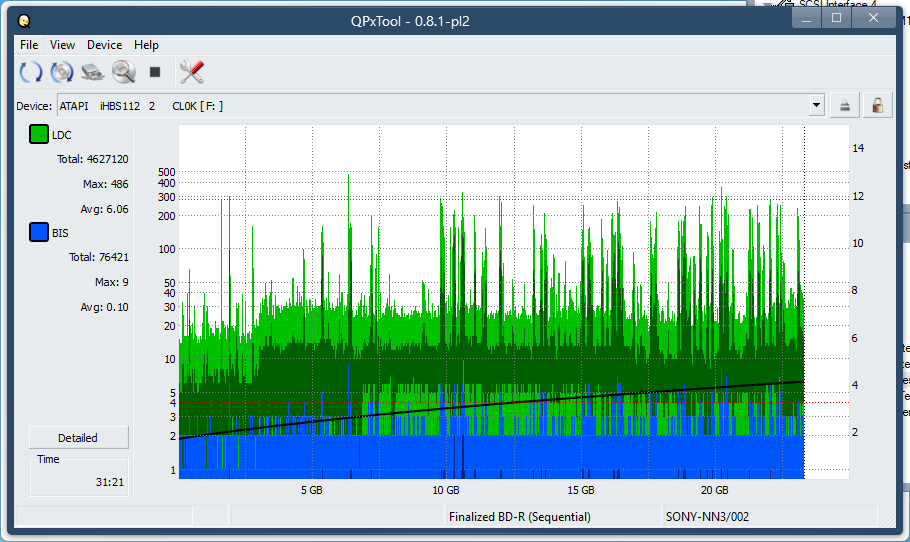Click the 5 GB axis label

pos(312,490)
